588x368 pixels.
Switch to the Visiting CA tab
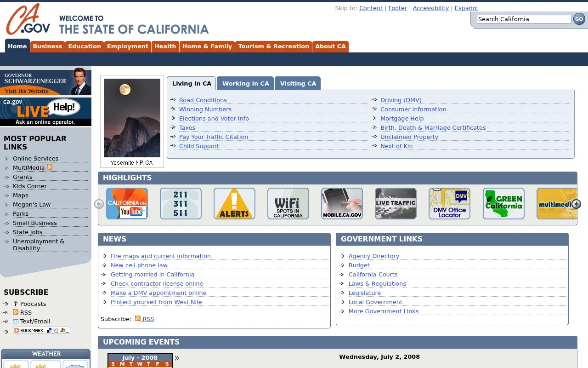point(298,83)
